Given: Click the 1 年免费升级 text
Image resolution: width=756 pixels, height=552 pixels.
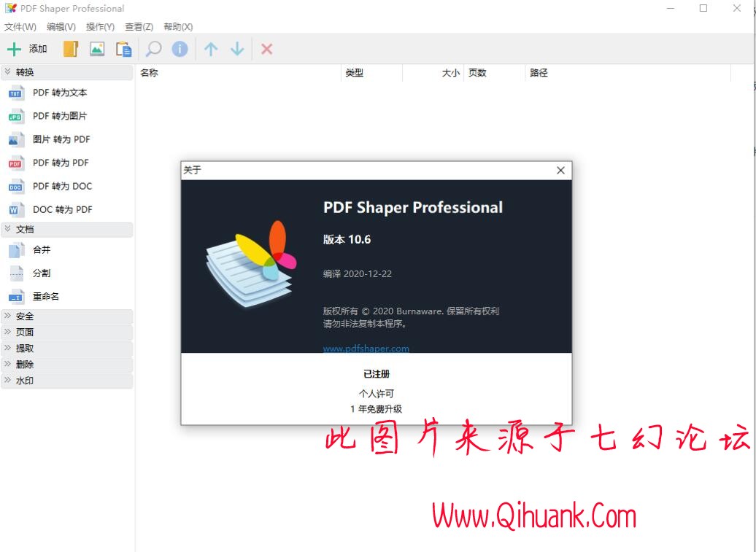Looking at the screenshot, I should tap(376, 409).
